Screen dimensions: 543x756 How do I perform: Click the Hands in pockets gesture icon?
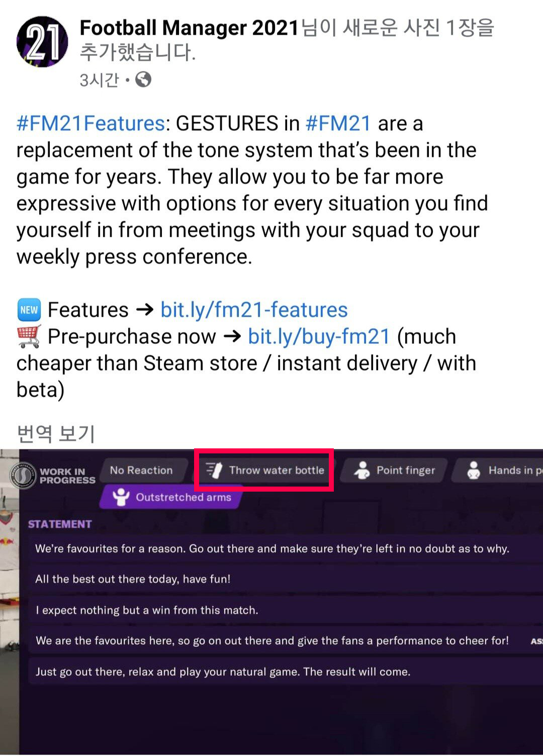point(473,470)
